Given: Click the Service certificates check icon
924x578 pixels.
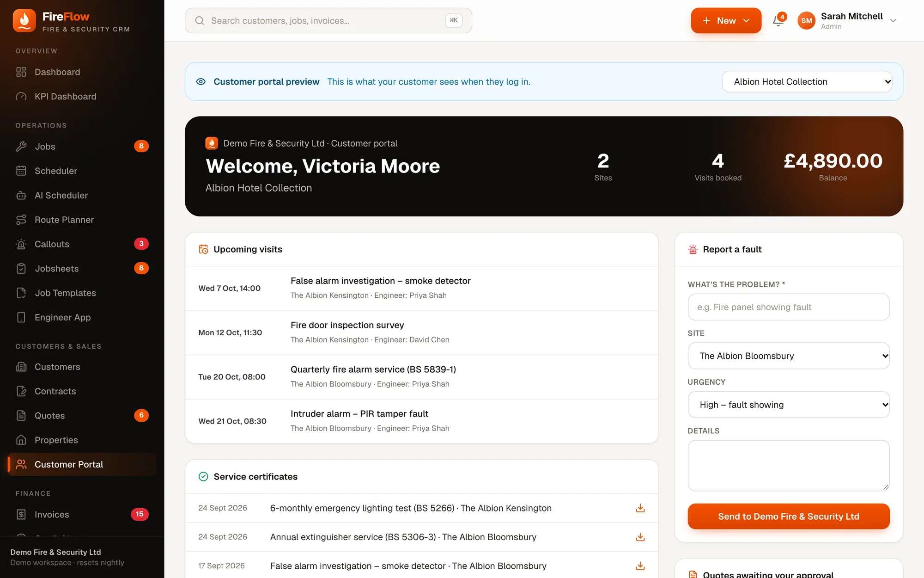Looking at the screenshot, I should pos(203,477).
